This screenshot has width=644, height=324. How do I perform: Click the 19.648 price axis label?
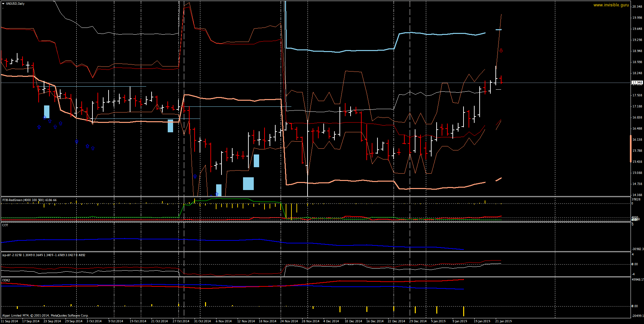tap(637, 29)
